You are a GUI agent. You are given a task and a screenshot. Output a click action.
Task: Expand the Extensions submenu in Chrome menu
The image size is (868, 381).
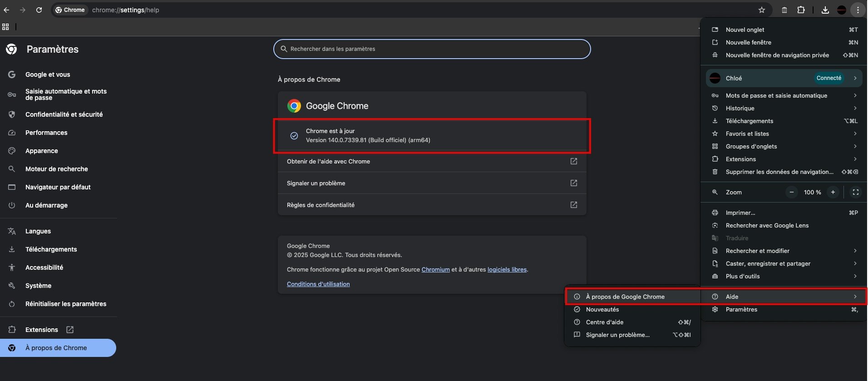(x=784, y=159)
